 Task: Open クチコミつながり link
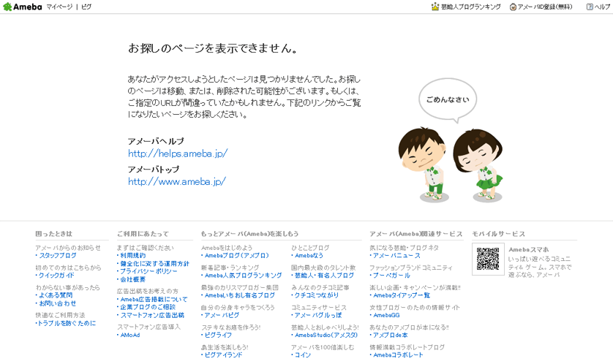(317, 295)
